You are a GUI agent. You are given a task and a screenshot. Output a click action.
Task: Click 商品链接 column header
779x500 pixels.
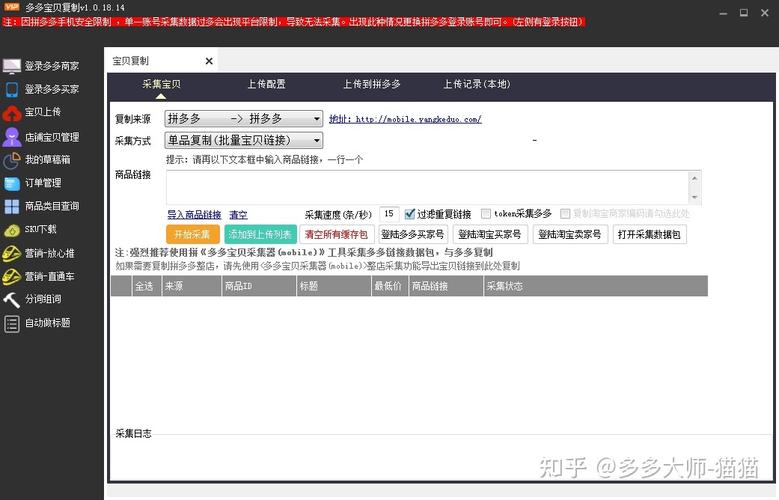446,286
